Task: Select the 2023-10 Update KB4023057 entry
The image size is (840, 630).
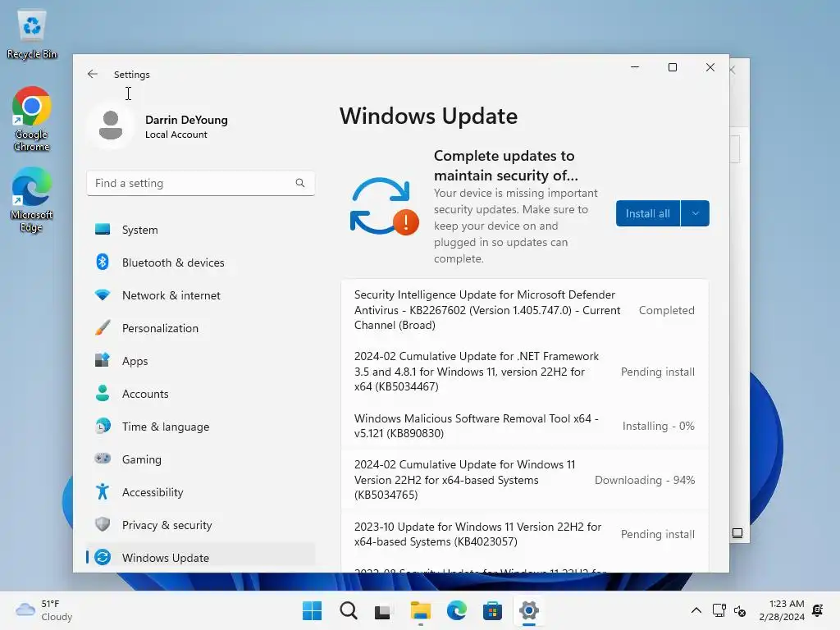Action: click(x=524, y=534)
